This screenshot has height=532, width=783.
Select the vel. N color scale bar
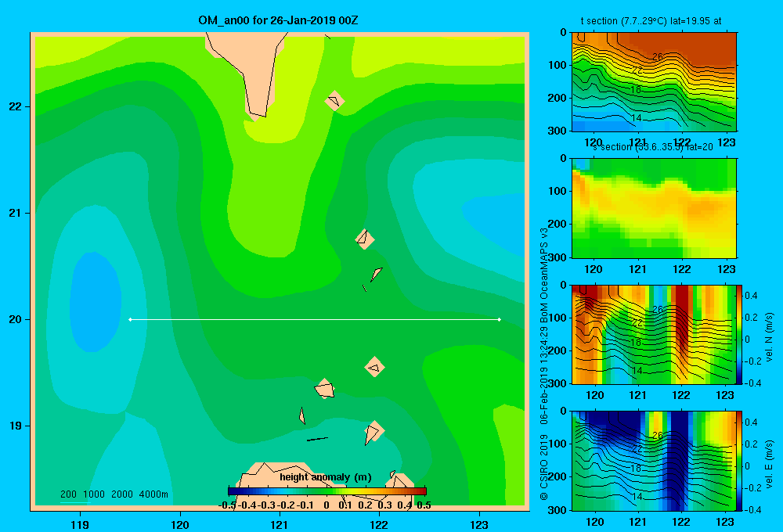740,334
